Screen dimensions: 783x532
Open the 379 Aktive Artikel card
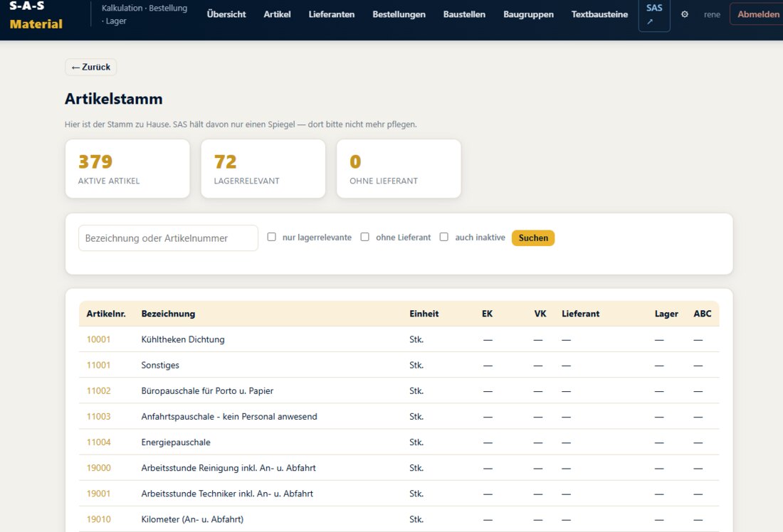point(127,169)
